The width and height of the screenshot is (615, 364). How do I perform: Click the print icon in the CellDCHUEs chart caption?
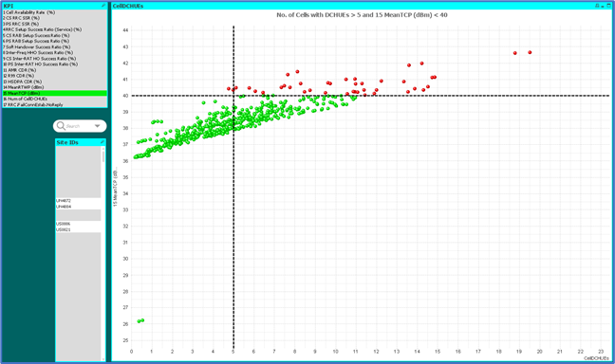597,6
